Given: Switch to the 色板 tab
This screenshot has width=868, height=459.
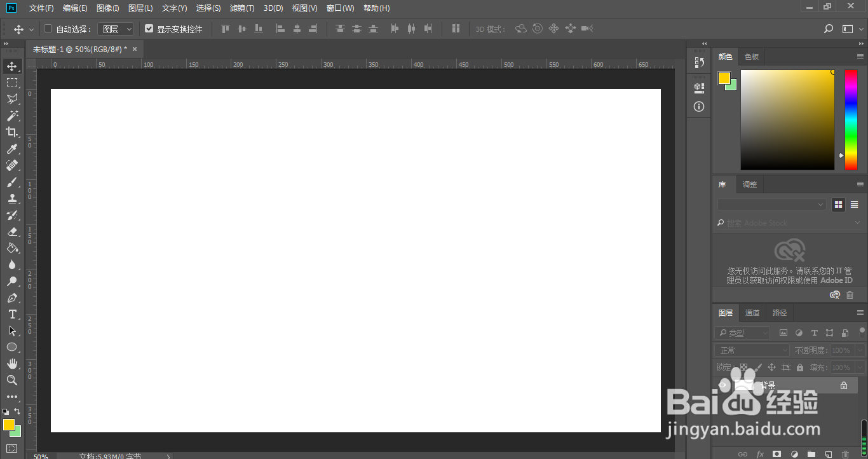Looking at the screenshot, I should point(752,57).
